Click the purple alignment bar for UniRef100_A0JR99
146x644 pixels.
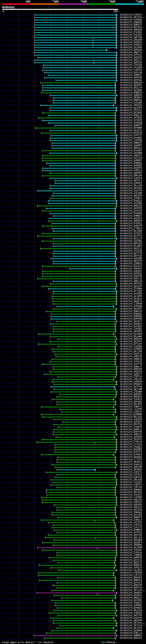77,548
